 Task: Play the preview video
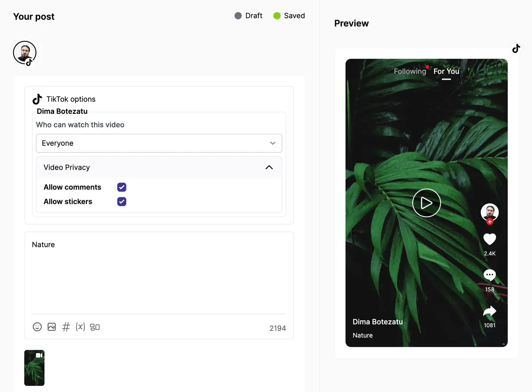(x=426, y=203)
